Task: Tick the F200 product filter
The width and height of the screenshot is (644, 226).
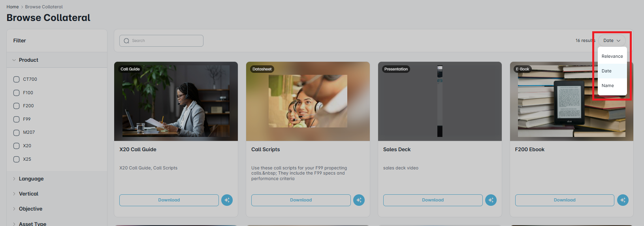Action: tap(16, 106)
